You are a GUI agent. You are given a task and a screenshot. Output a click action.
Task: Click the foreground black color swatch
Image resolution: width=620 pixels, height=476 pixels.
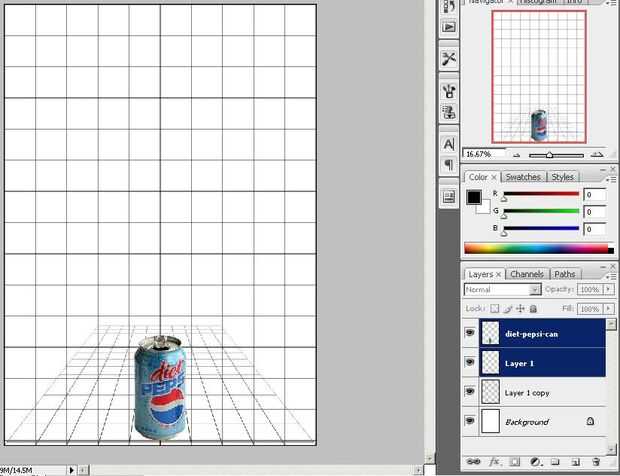[473, 197]
